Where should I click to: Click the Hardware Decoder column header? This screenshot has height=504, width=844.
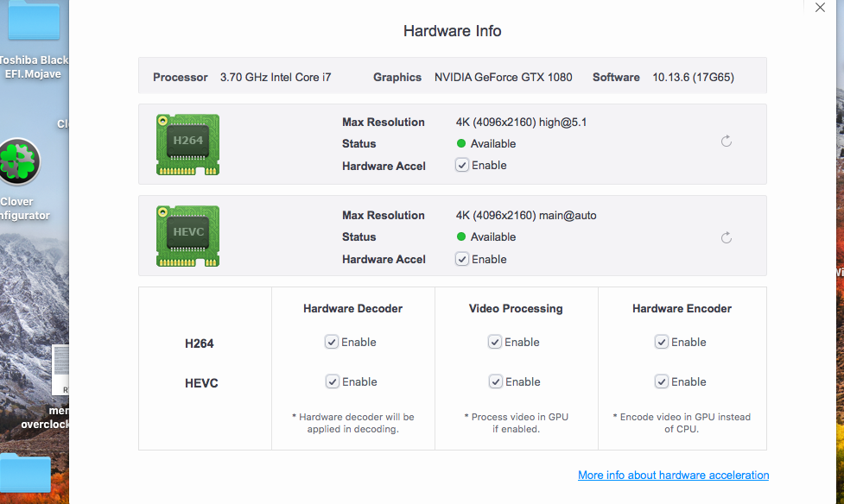point(353,309)
